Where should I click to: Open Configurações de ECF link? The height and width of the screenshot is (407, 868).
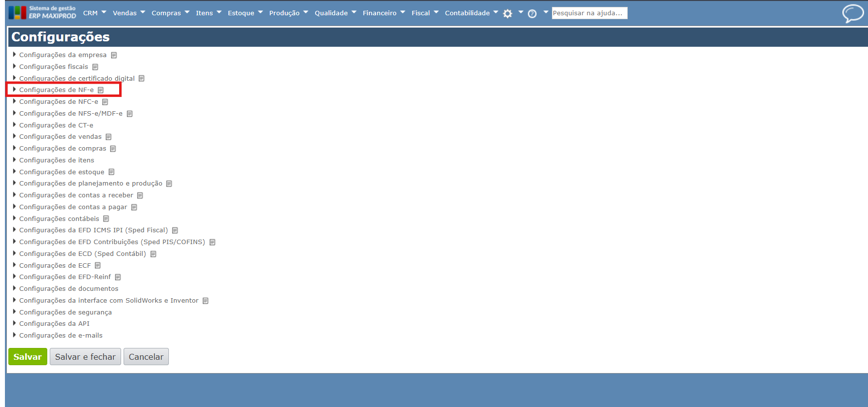coord(55,266)
